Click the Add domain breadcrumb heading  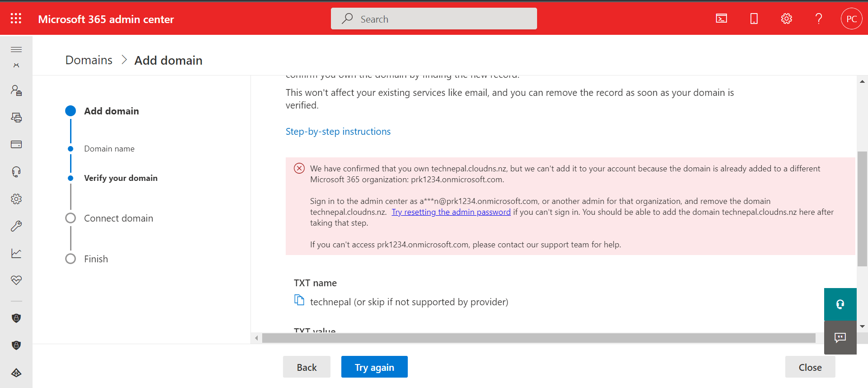(x=168, y=60)
